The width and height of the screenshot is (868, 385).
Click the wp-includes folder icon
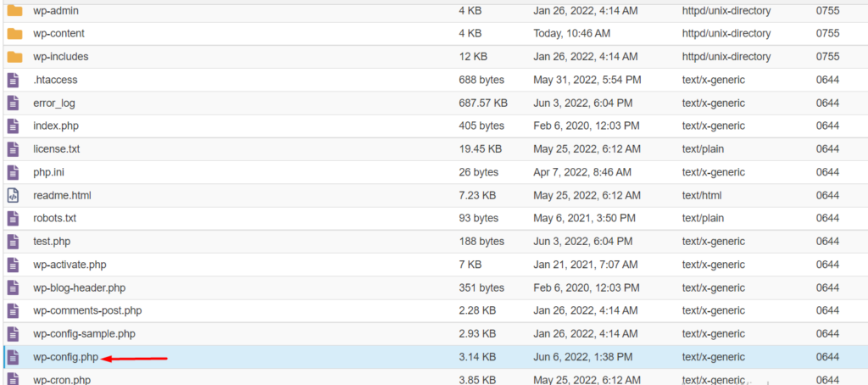14,57
